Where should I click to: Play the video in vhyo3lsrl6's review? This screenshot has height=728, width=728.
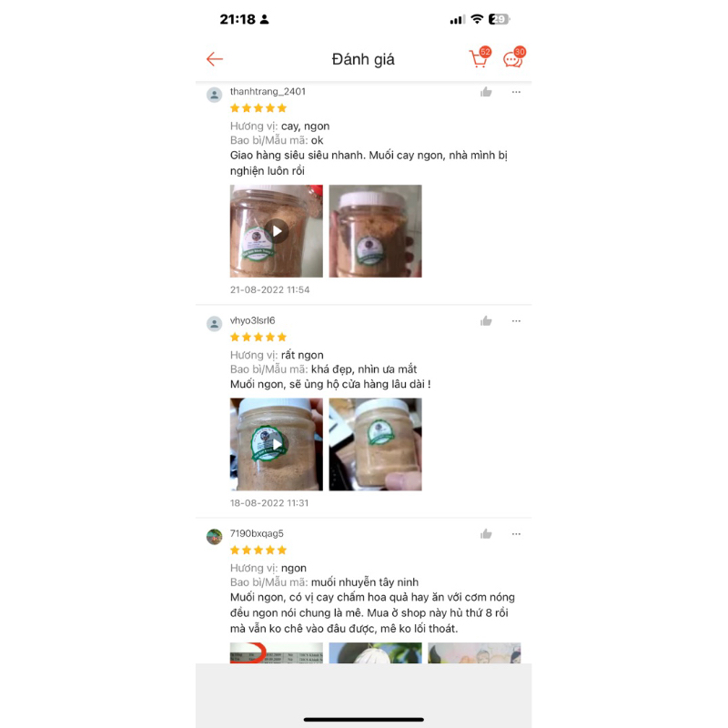pos(277,444)
